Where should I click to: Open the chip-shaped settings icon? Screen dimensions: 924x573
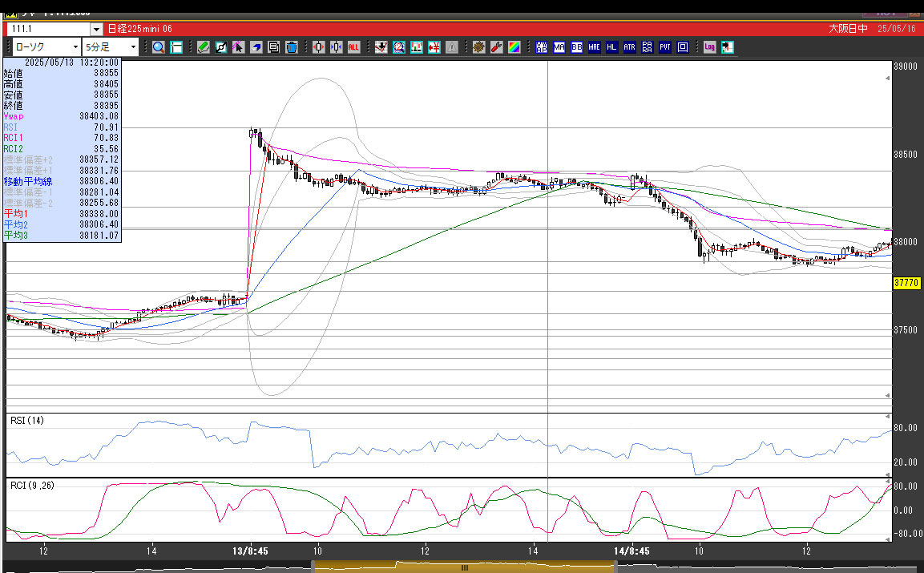479,47
